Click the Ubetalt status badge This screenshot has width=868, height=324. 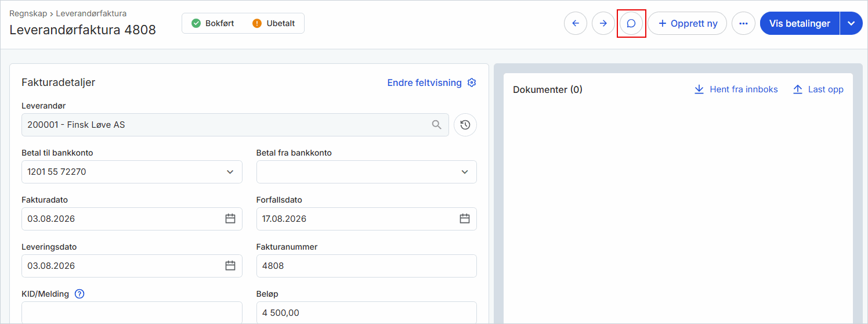pyautogui.click(x=274, y=23)
